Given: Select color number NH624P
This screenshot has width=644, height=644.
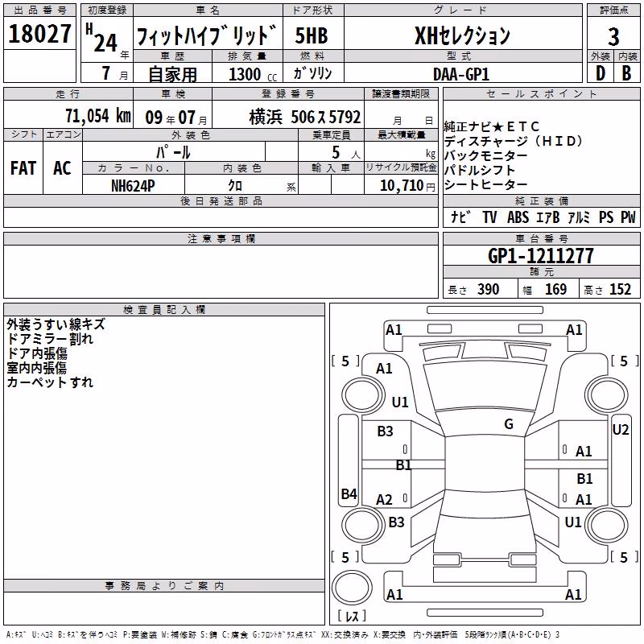Looking at the screenshot, I should (133, 186).
